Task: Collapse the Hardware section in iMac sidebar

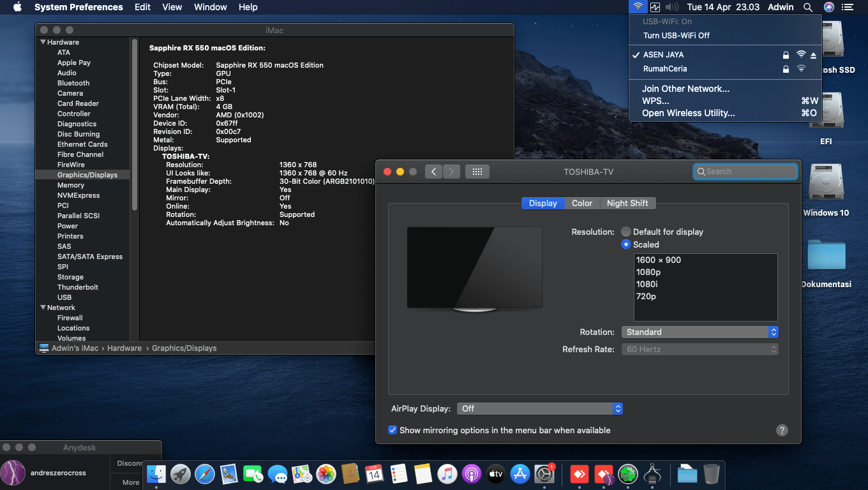Action: point(42,41)
